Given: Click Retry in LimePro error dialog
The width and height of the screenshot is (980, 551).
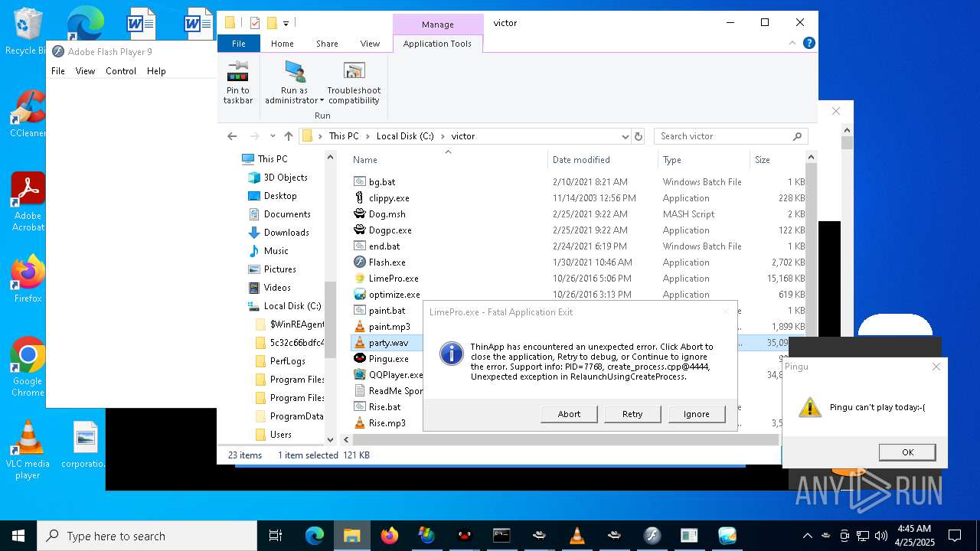Looking at the screenshot, I should (632, 414).
